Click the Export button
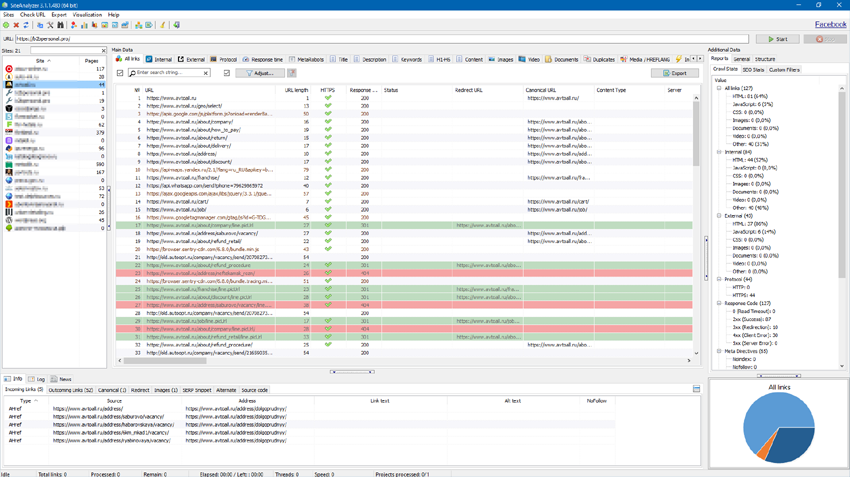This screenshot has width=850, height=477. pyautogui.click(x=674, y=73)
